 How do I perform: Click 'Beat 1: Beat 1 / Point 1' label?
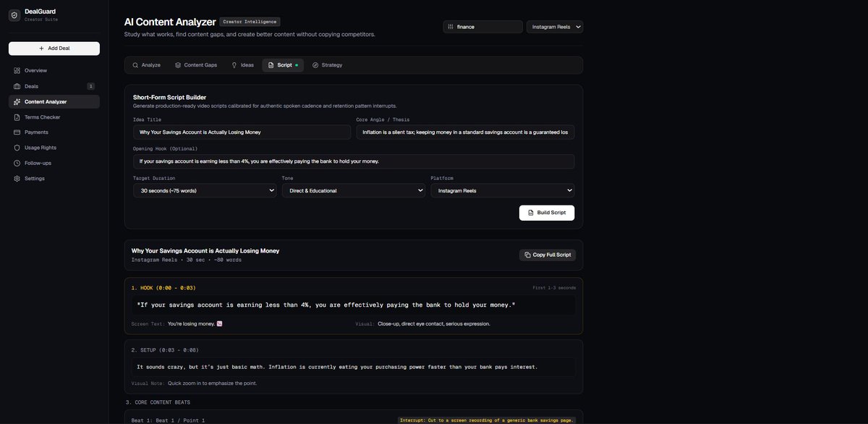[x=169, y=420]
